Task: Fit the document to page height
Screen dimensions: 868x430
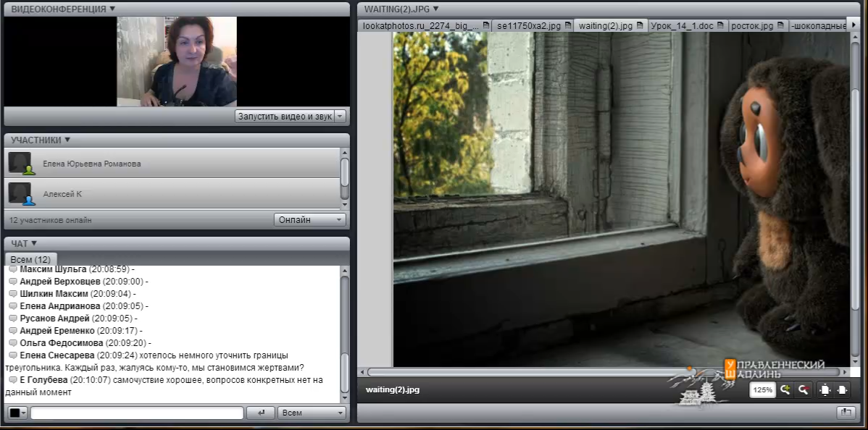Action: coord(825,389)
